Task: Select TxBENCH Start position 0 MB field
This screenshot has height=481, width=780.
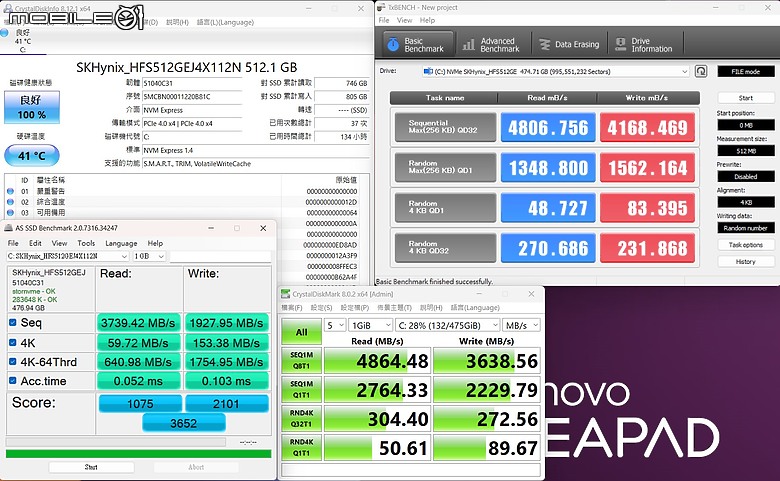Action: click(x=745, y=125)
